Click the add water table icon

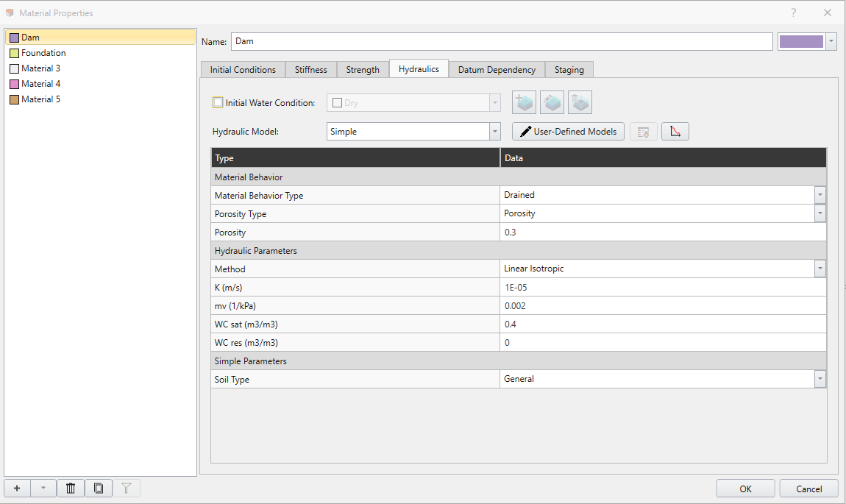click(x=524, y=102)
